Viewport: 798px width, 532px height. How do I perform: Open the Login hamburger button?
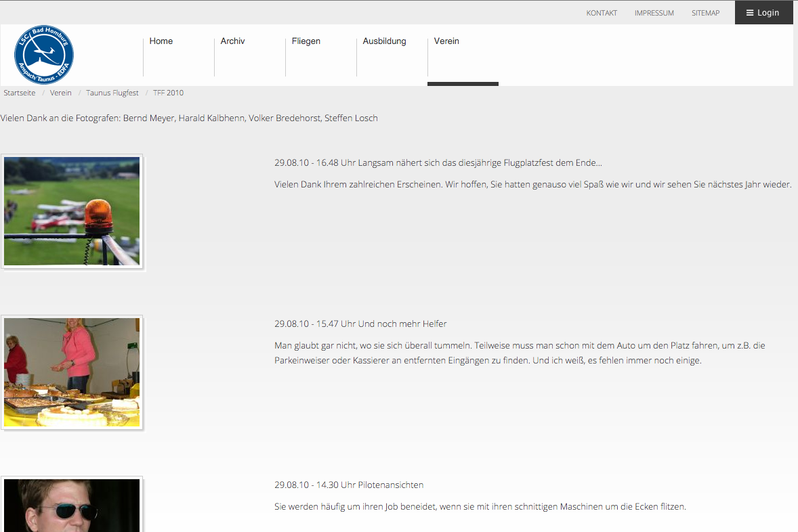pyautogui.click(x=763, y=13)
